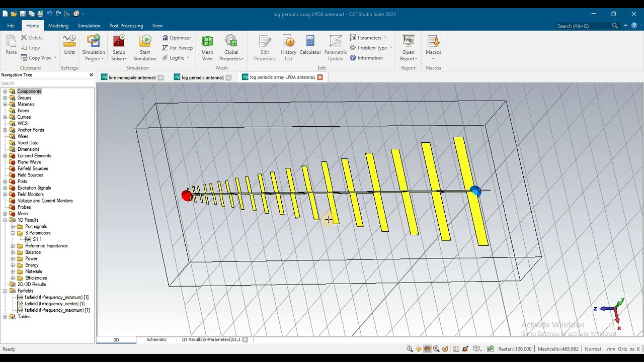Open the Setup Solver tool
This screenshot has height=362, width=644.
(119, 48)
